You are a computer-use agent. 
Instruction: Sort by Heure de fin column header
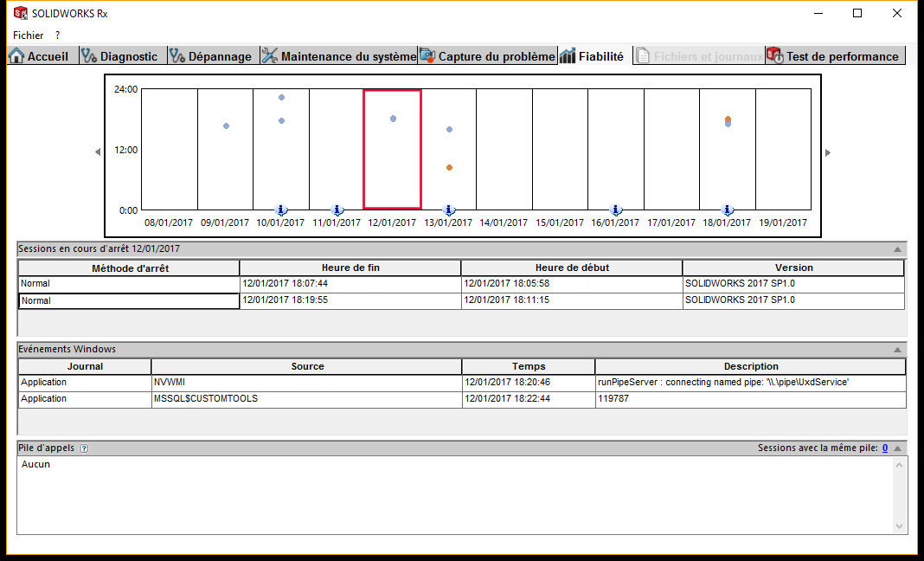[x=350, y=268]
